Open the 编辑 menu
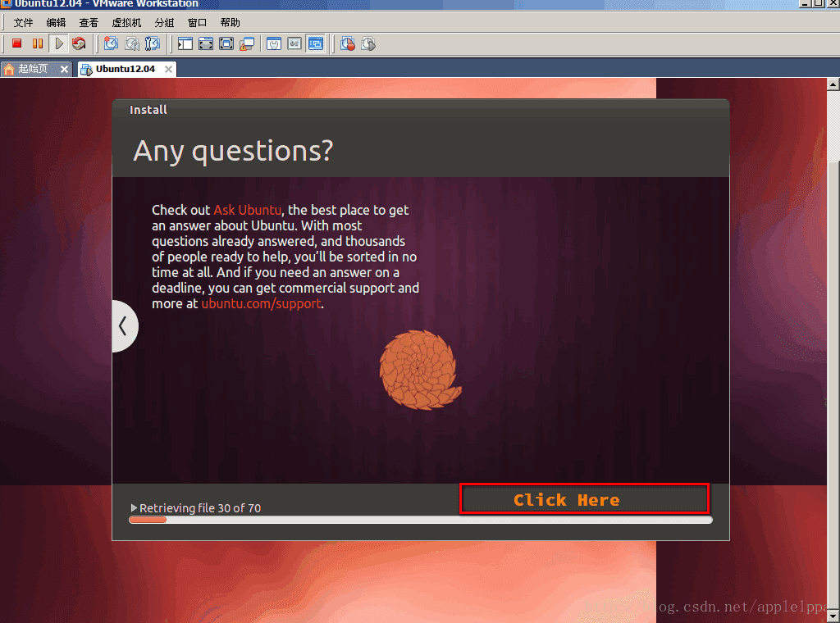 tap(56, 22)
